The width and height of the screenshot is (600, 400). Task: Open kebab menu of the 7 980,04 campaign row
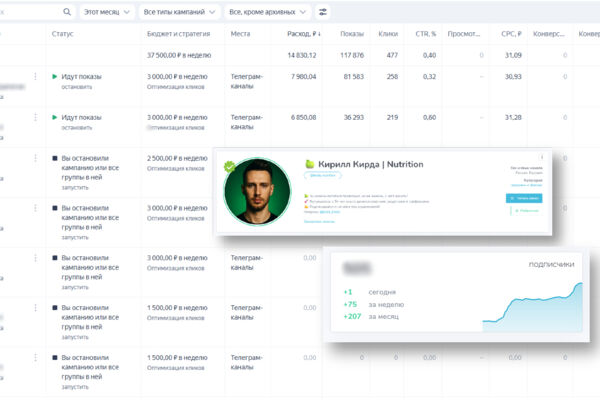36,77
